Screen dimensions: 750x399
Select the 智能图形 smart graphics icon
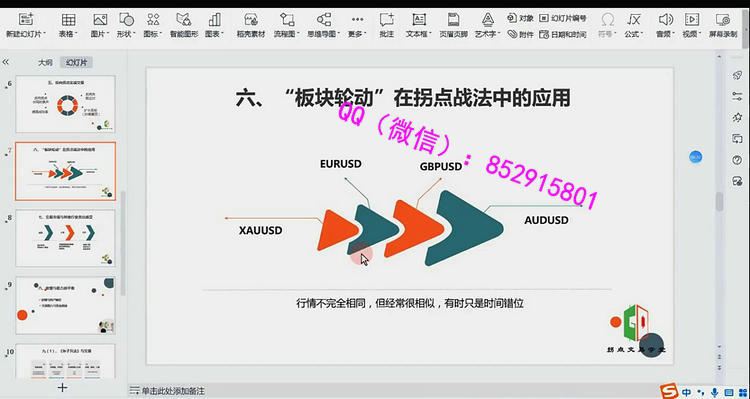tap(184, 20)
